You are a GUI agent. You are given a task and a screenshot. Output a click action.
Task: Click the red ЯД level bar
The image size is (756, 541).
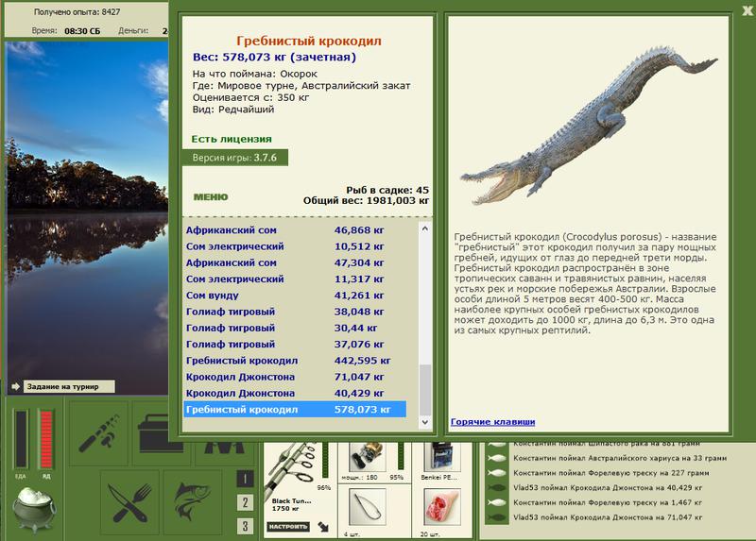pos(46,439)
